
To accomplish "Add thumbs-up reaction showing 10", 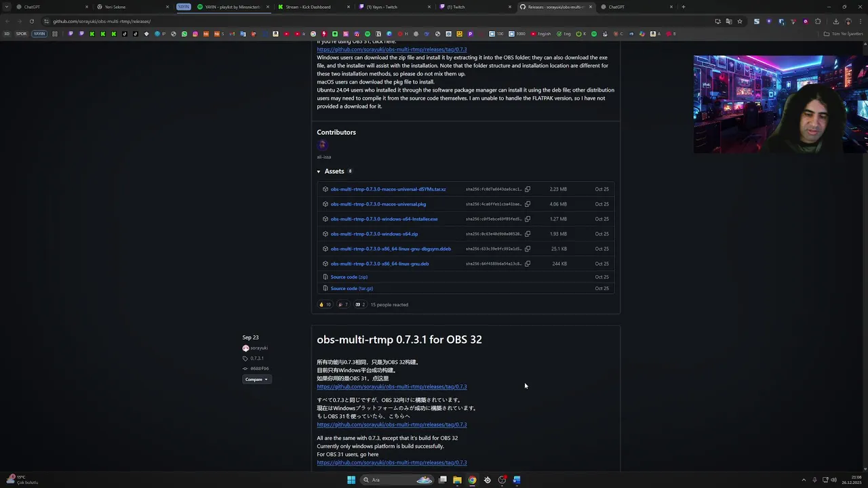I will [325, 304].
